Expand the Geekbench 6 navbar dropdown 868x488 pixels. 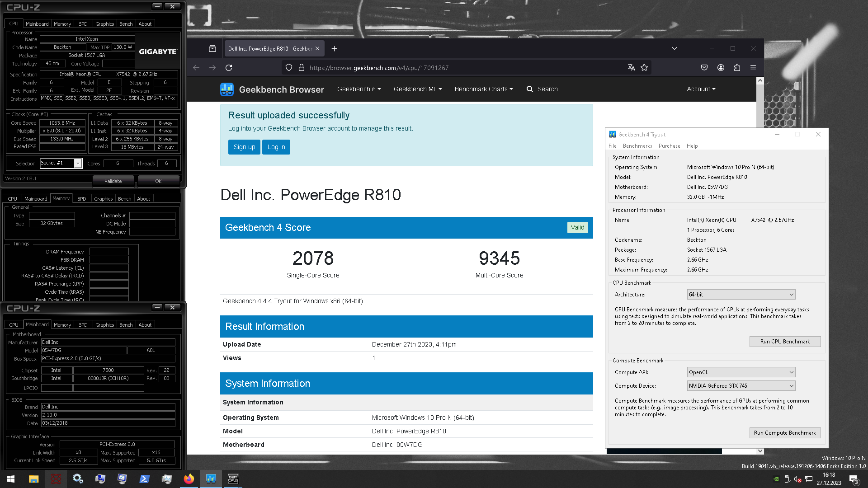359,89
